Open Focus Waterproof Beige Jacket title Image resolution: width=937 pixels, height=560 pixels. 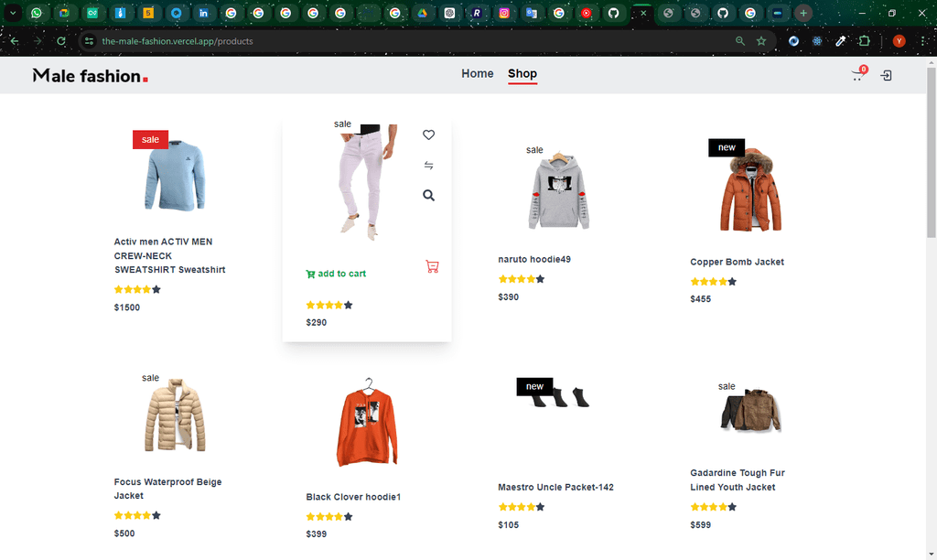pos(168,489)
